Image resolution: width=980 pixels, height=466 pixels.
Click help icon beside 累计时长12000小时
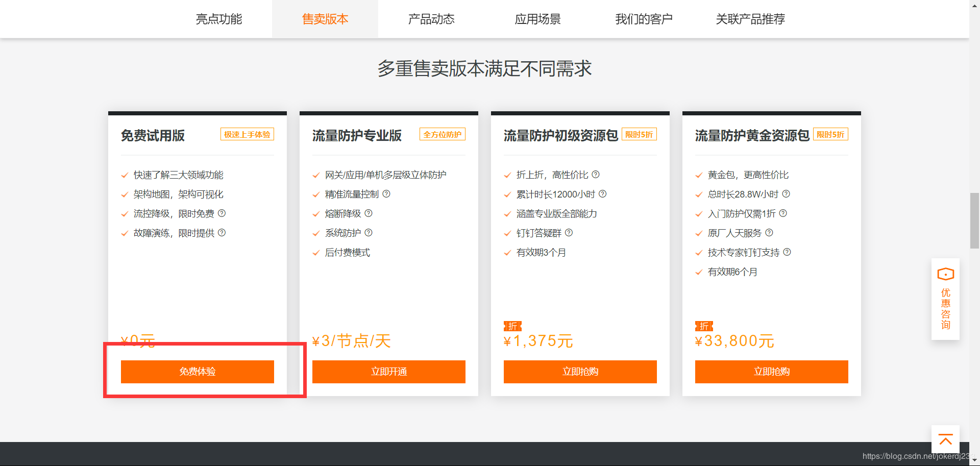pos(603,194)
